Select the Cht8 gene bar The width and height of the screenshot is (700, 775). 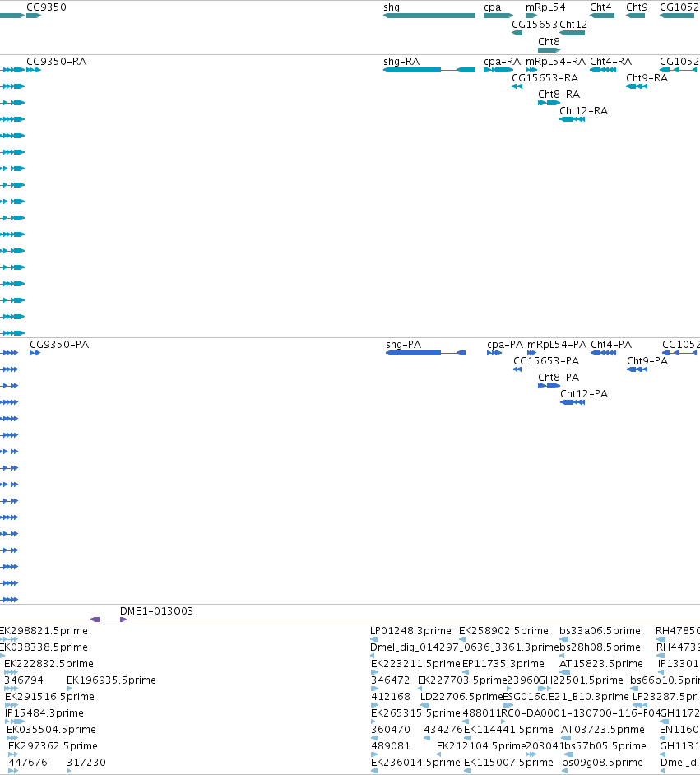coord(549,50)
